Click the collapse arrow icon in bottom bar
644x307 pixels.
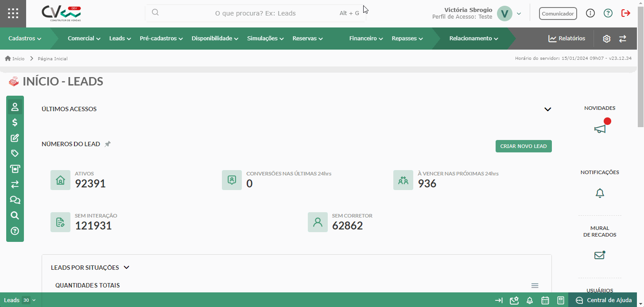click(x=499, y=300)
